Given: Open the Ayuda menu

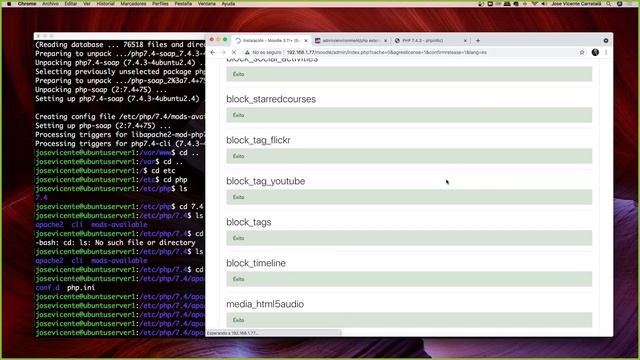Looking at the screenshot, I should click(x=228, y=4).
